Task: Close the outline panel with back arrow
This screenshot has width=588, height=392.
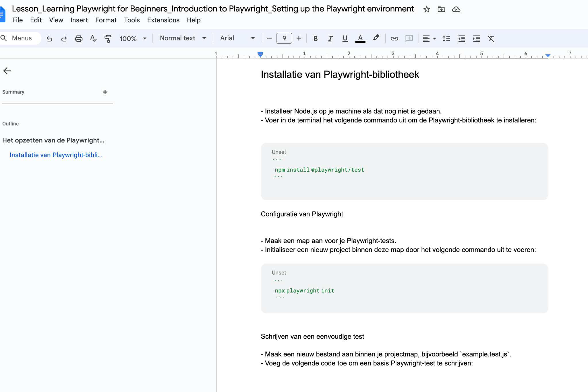Action: coord(7,71)
